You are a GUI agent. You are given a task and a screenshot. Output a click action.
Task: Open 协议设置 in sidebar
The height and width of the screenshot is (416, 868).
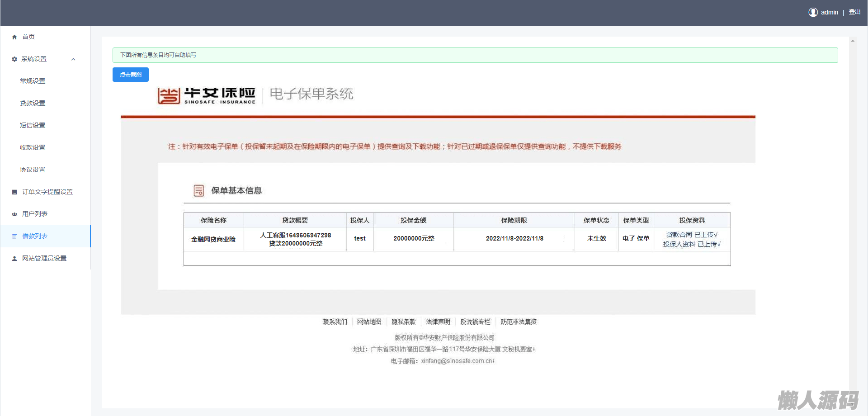(x=33, y=170)
